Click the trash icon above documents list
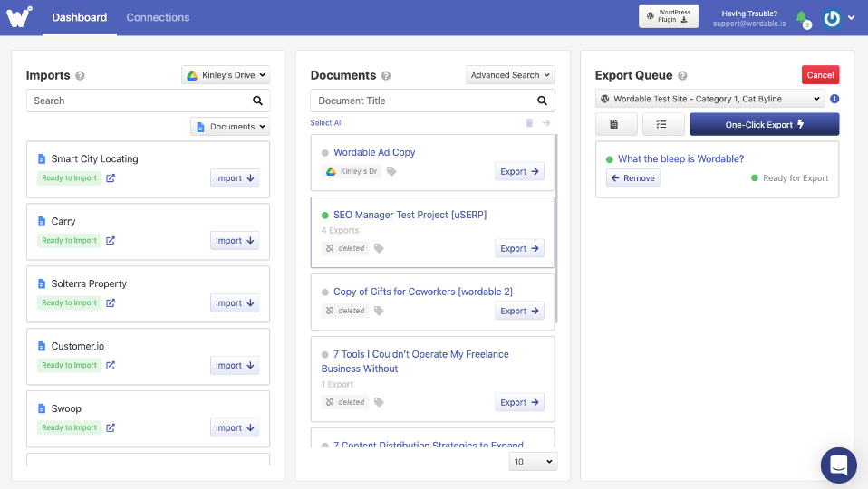The width and height of the screenshot is (868, 489). (x=529, y=123)
